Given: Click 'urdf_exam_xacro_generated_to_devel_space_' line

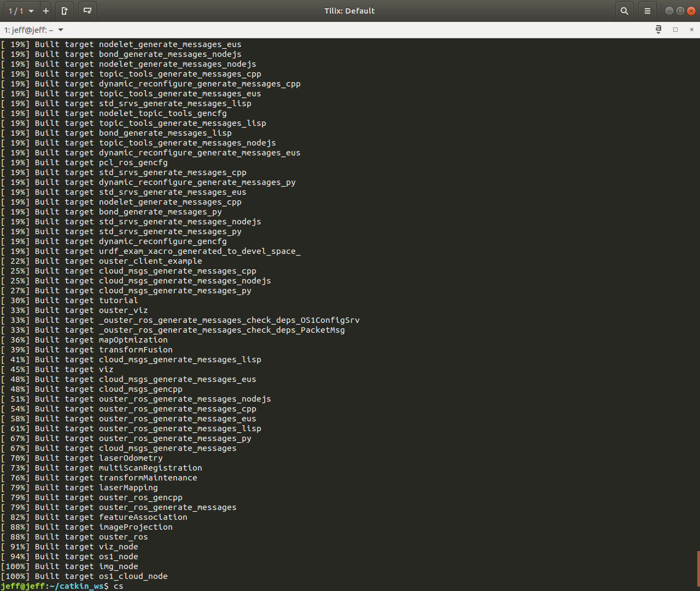Looking at the screenshot, I should [x=150, y=251].
